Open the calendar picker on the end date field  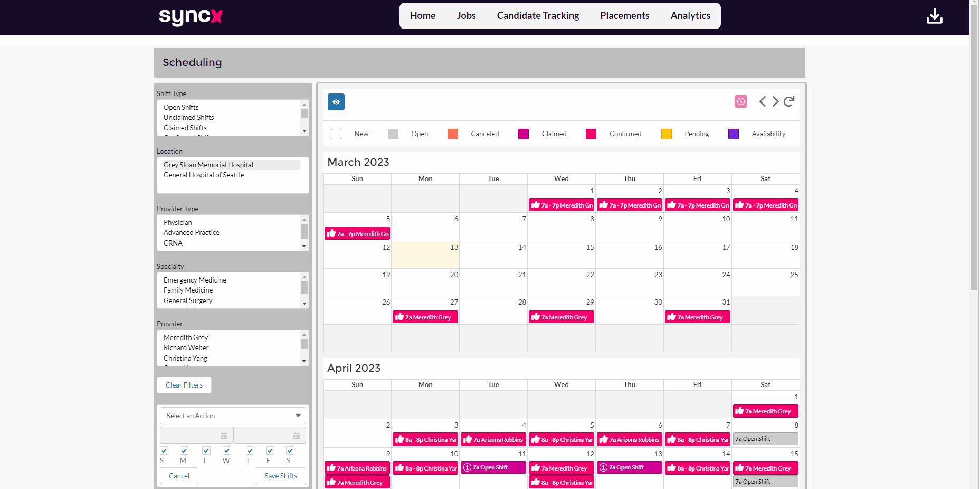coord(297,435)
